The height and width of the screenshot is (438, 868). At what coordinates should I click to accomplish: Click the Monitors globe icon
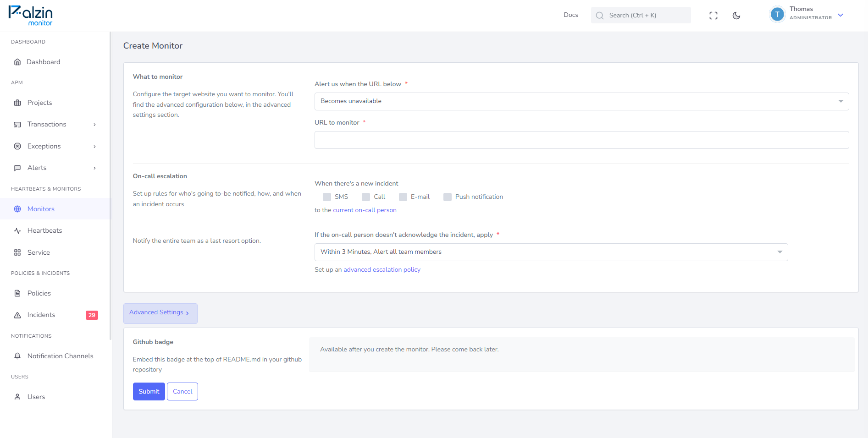point(17,209)
